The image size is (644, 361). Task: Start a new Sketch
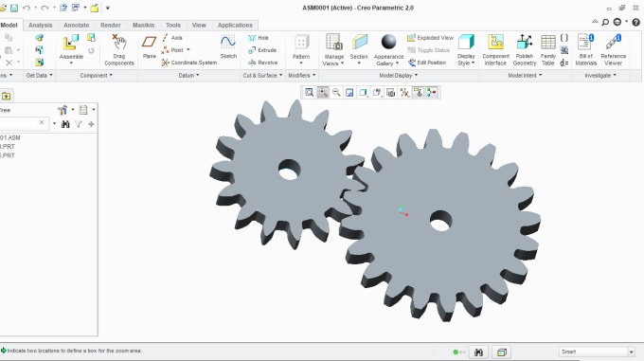point(228,46)
